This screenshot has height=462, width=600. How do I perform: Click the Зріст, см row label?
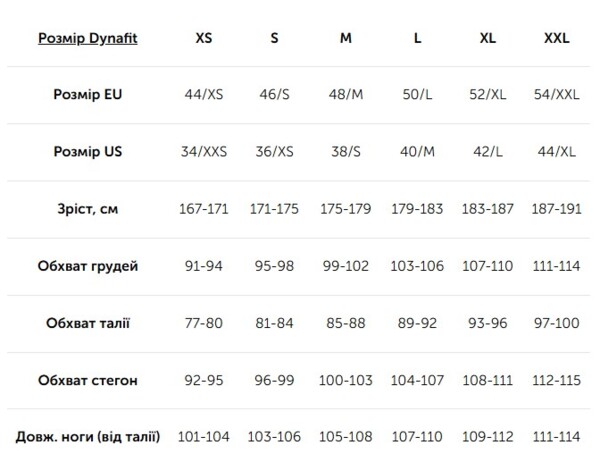click(x=88, y=209)
